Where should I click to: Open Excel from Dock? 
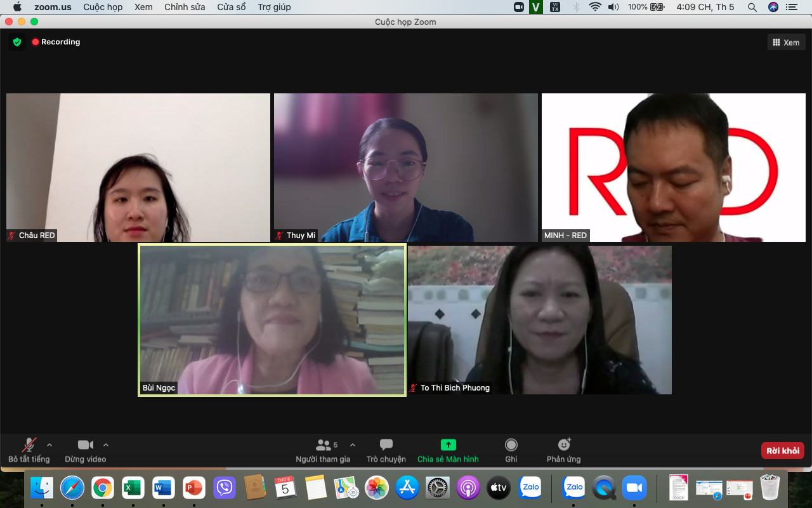(x=133, y=488)
